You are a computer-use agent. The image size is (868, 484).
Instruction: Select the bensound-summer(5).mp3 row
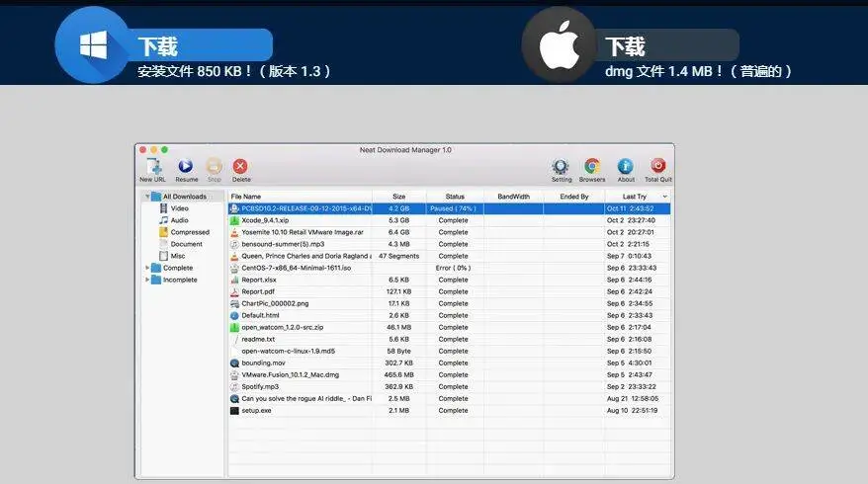(x=449, y=244)
